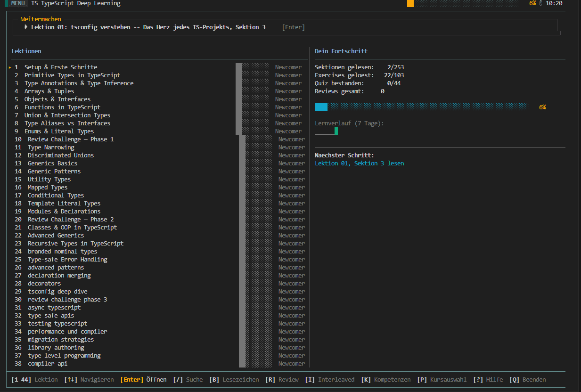Click the Newcomer badge on lesson 1 row
This screenshot has height=392, width=581.
288,67
